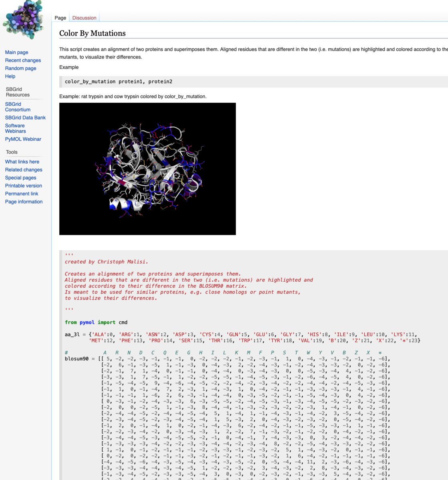Click the Permanent link
The width and height of the screenshot is (448, 480).
coord(22,194)
